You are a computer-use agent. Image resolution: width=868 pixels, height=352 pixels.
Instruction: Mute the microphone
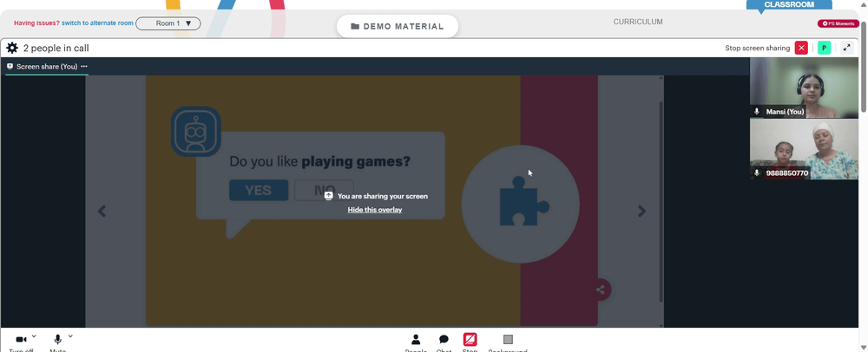tap(57, 339)
